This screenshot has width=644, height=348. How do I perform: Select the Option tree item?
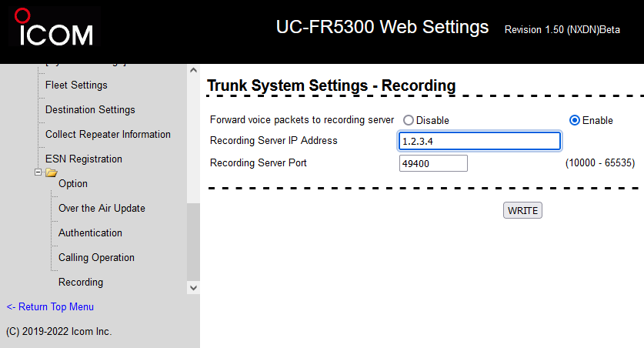[73, 183]
